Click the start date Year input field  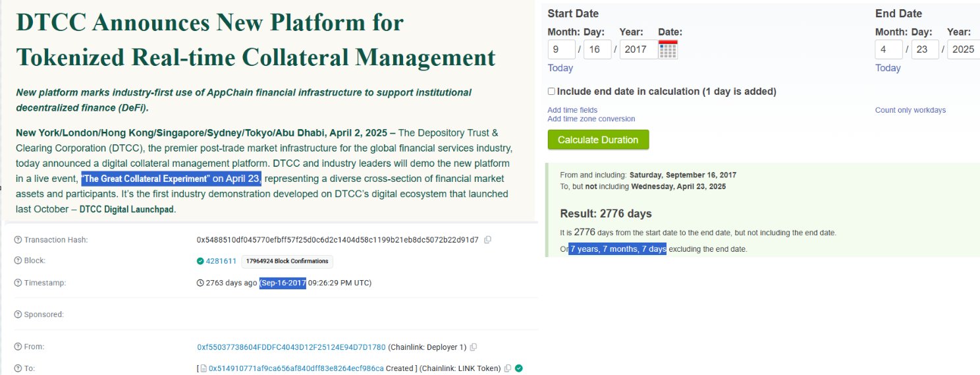638,49
